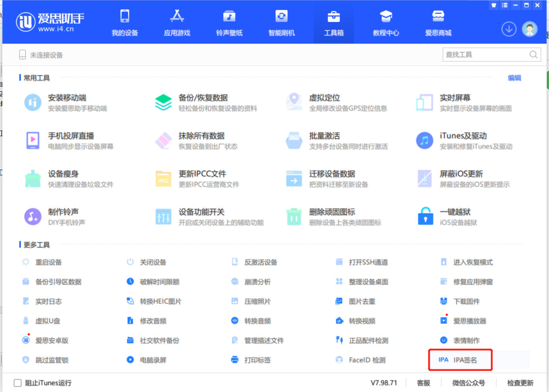Open 下载固件 tool
This screenshot has width=549, height=392.
[460, 302]
